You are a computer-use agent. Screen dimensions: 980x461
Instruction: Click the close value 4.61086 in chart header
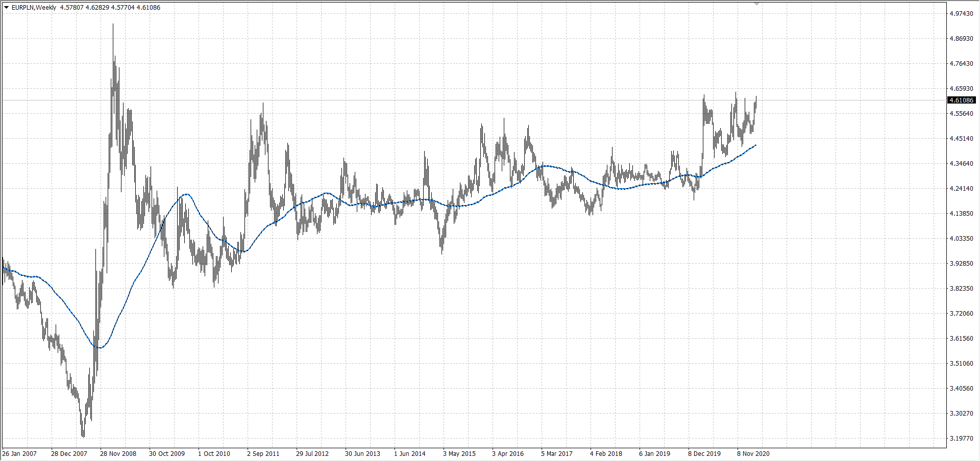coord(149,8)
